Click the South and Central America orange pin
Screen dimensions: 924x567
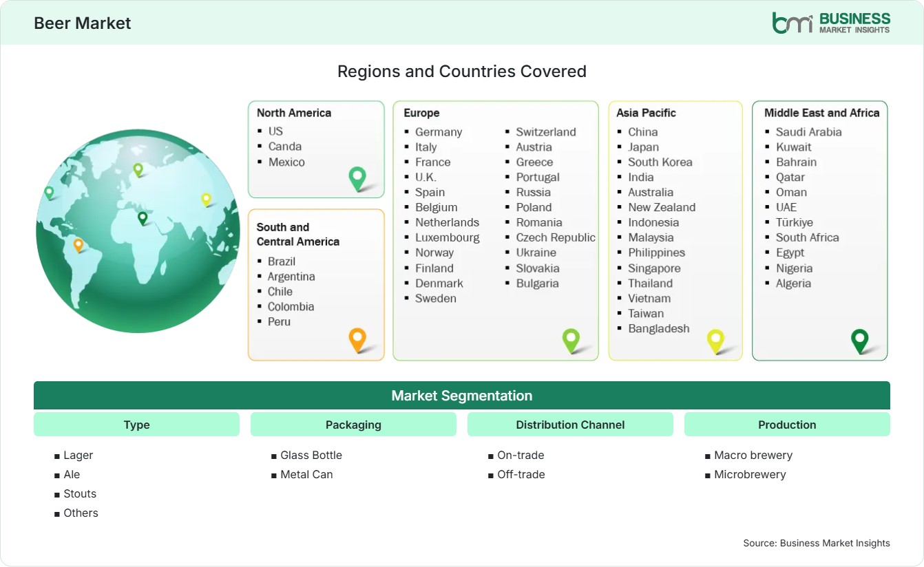357,340
